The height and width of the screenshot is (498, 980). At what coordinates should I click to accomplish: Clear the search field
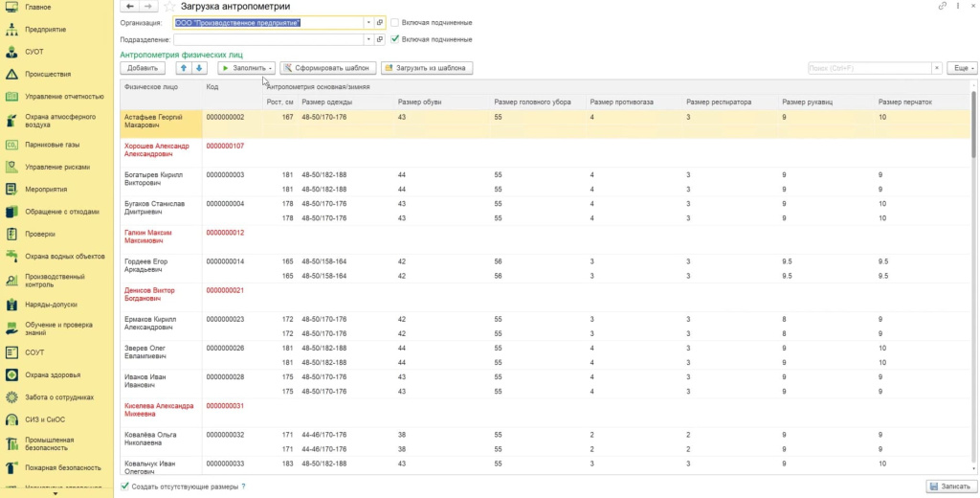pos(936,68)
